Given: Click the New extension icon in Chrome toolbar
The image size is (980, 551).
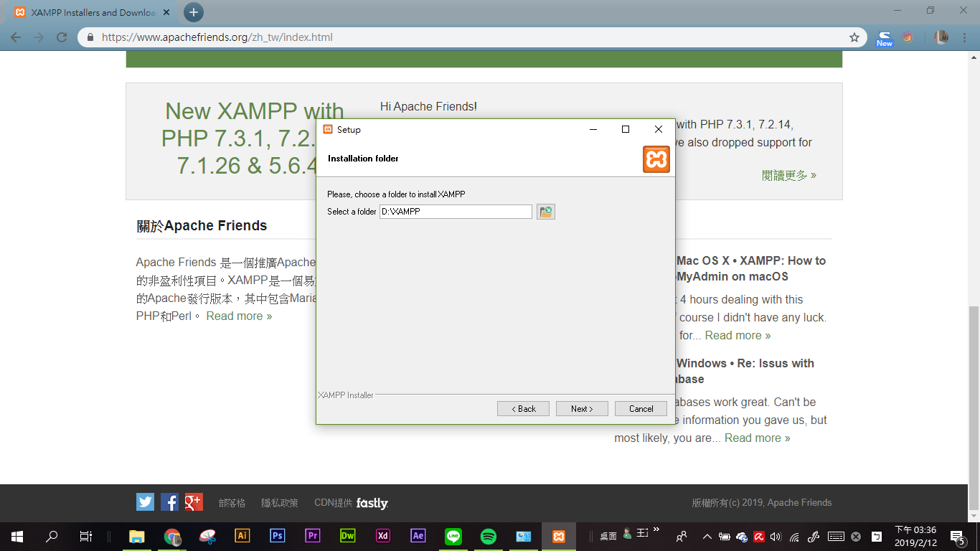Looking at the screenshot, I should click(885, 38).
